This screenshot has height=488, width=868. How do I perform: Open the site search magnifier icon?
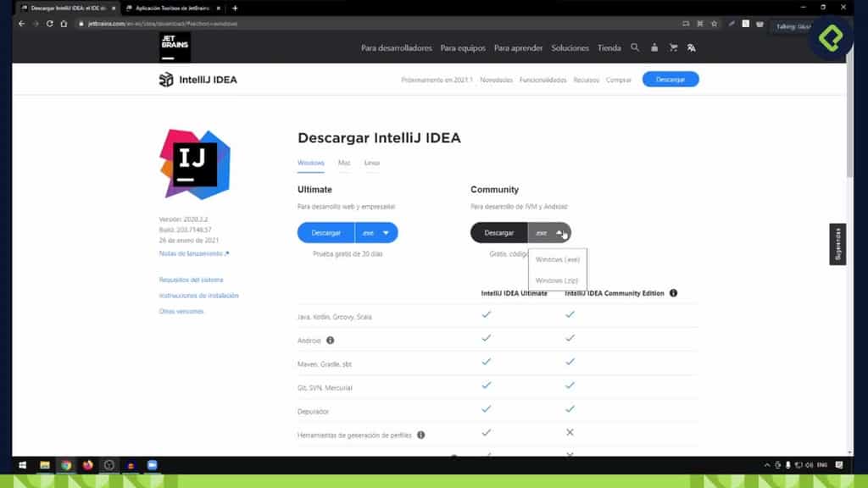pyautogui.click(x=635, y=47)
